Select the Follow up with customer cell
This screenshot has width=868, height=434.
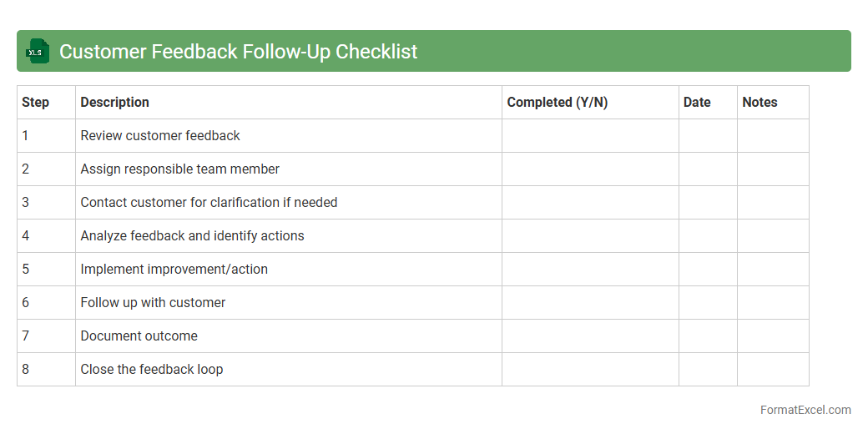pos(153,303)
